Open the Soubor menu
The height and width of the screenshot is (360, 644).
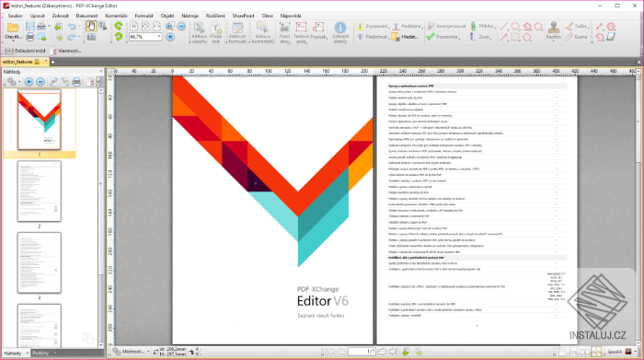click(16, 16)
